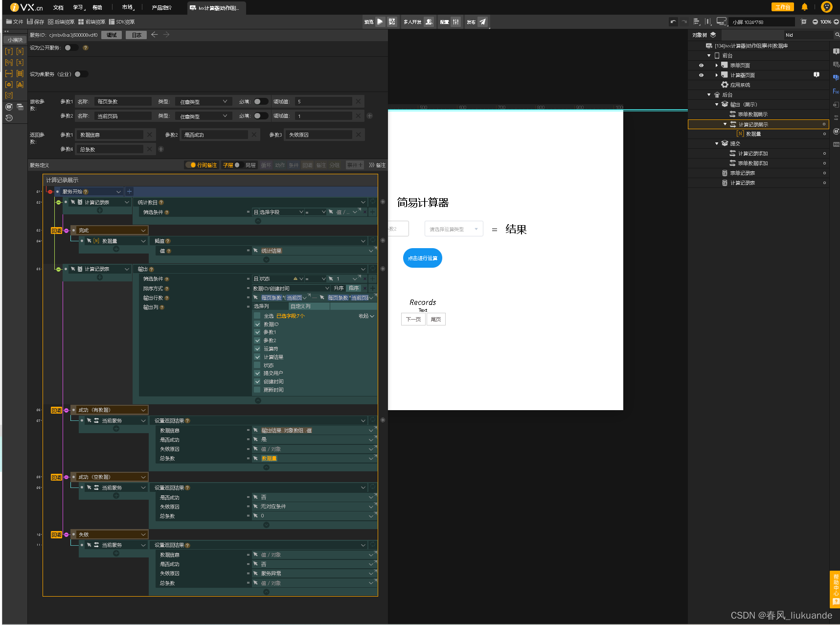The height and width of the screenshot is (625, 840).
Task: Collapse the 前台 tree node
Action: [709, 56]
